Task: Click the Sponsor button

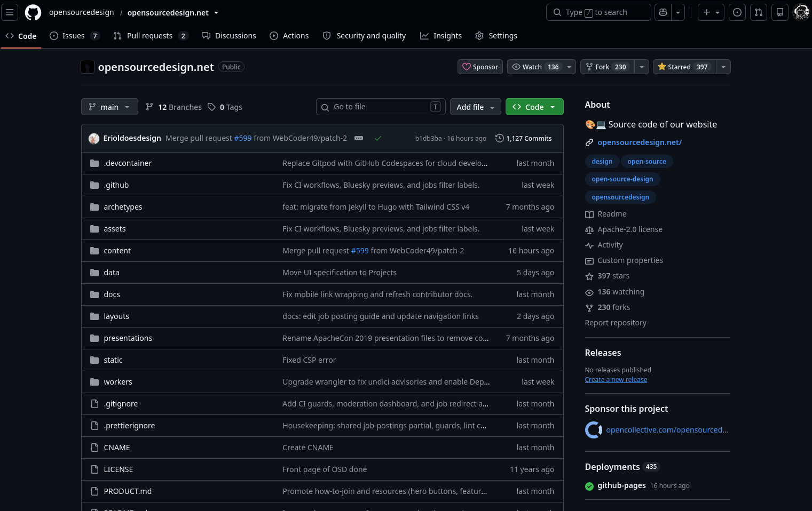Action: (x=480, y=67)
